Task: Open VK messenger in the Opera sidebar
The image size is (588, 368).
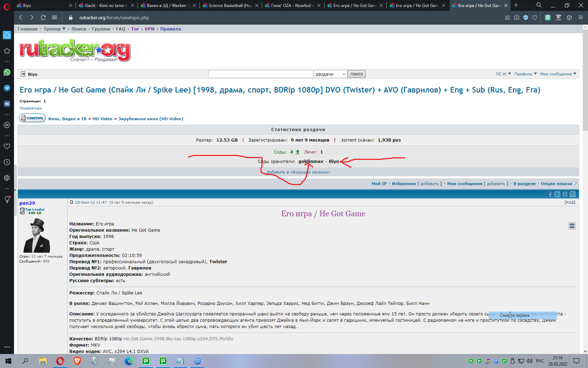Action: [7, 104]
